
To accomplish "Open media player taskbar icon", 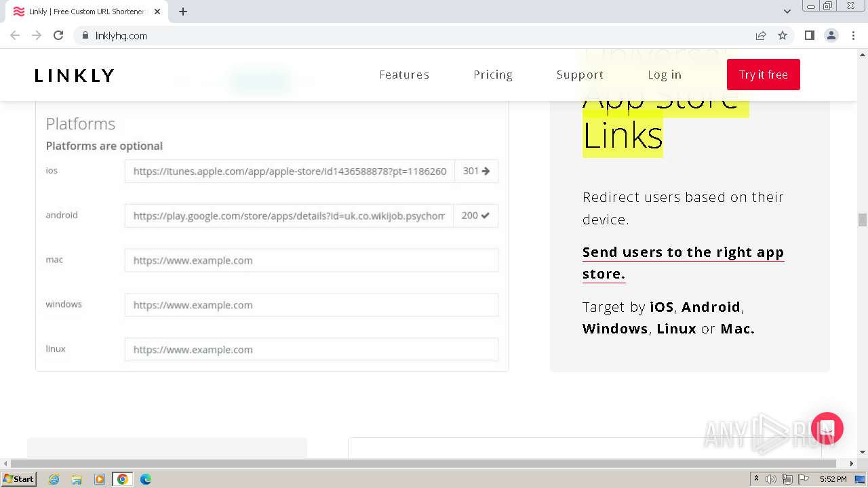I will [x=100, y=479].
